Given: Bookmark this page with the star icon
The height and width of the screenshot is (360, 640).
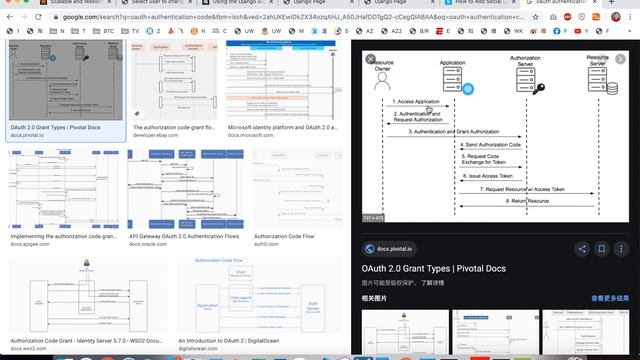Looking at the screenshot, I should pos(536,17).
